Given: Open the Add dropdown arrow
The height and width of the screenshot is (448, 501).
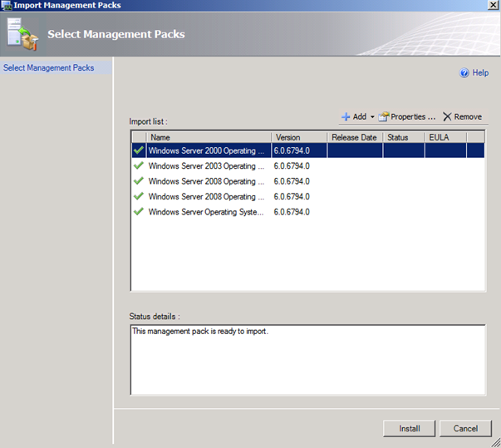Looking at the screenshot, I should [372, 117].
